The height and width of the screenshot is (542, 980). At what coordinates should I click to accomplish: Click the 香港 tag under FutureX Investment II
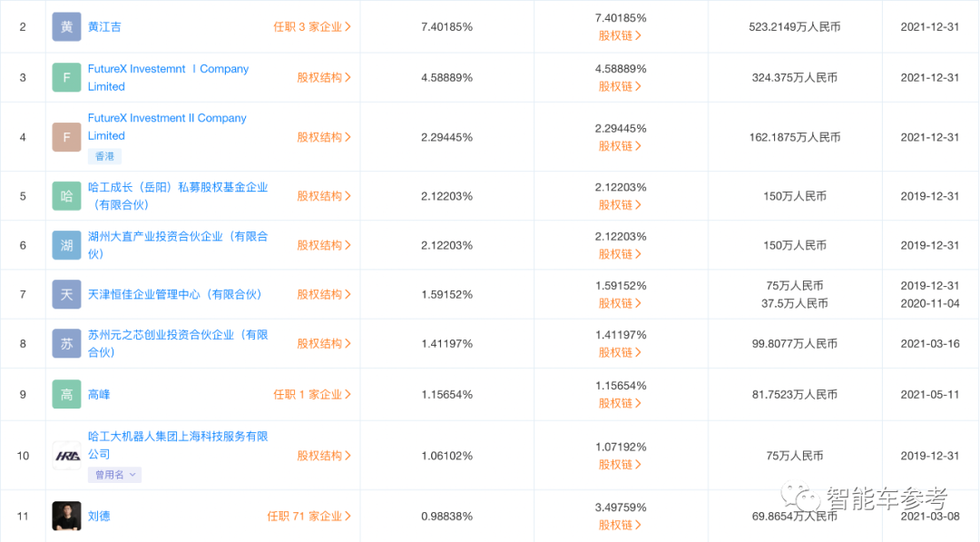[104, 156]
